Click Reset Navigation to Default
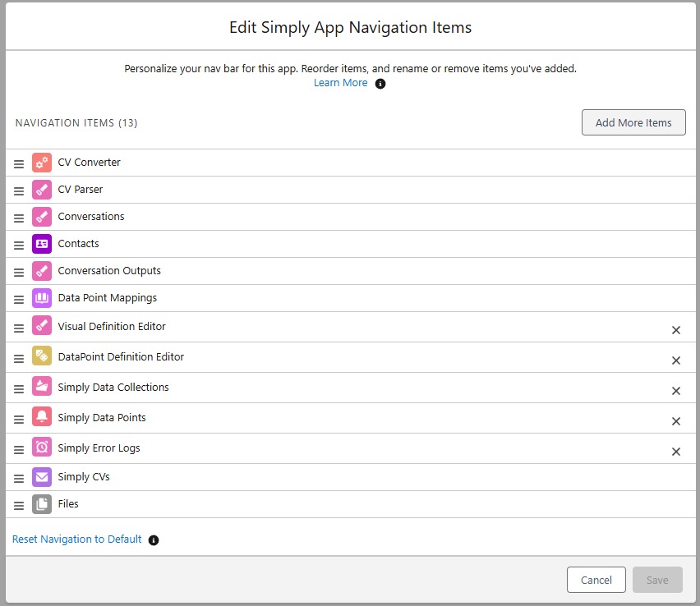This screenshot has height=606, width=700. tap(77, 539)
